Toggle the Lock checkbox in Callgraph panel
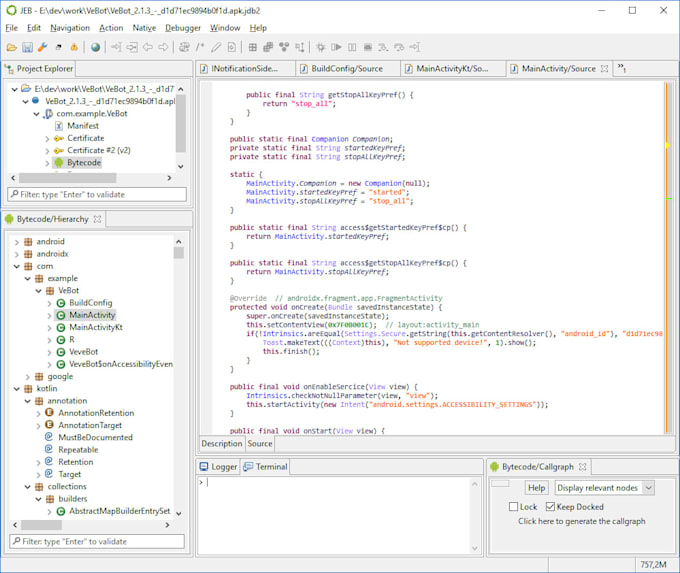This screenshot has height=573, width=680. pyautogui.click(x=513, y=507)
